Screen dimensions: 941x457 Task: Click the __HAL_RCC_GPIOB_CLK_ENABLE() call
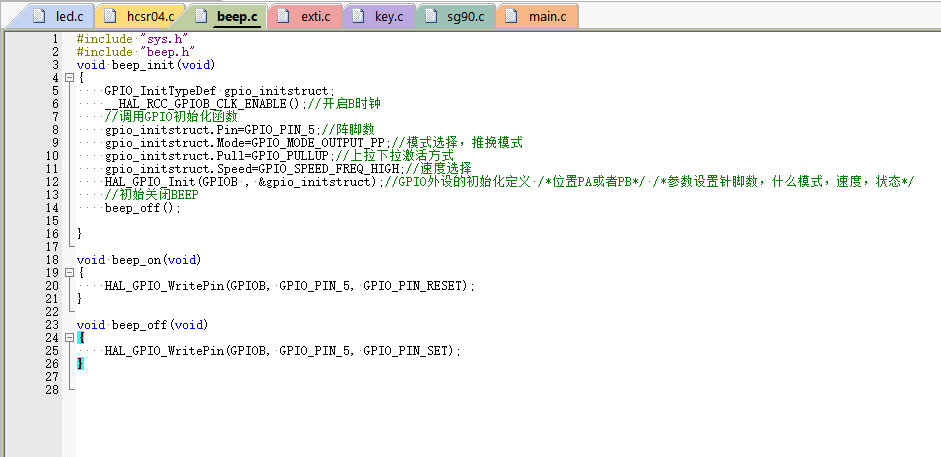point(204,104)
